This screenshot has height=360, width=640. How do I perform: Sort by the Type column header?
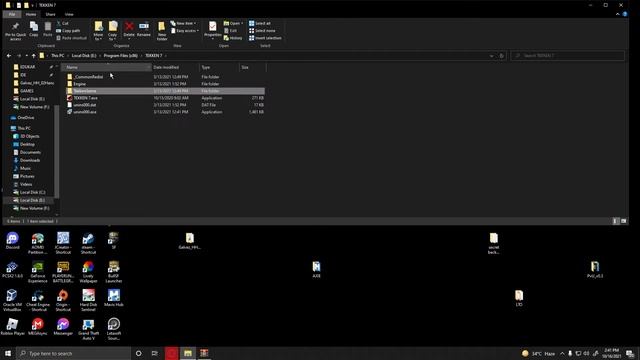(219, 67)
